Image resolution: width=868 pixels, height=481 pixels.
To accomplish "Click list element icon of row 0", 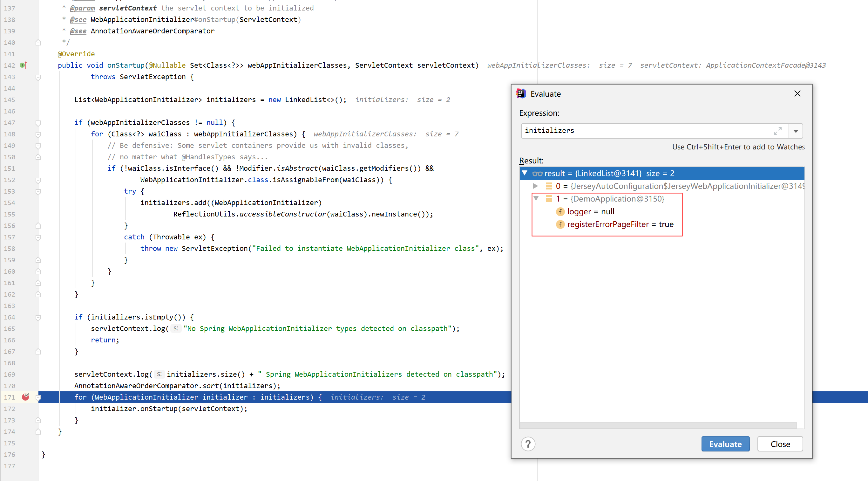I will (x=549, y=186).
